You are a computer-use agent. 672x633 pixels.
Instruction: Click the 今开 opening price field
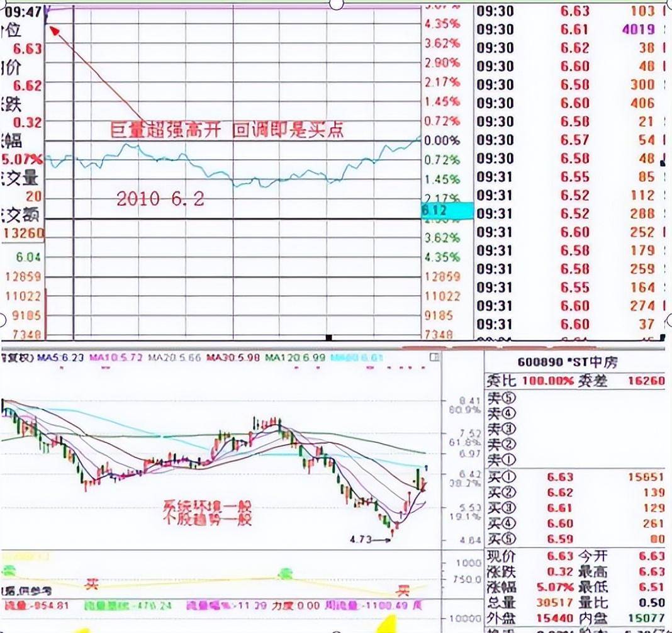pos(622,556)
